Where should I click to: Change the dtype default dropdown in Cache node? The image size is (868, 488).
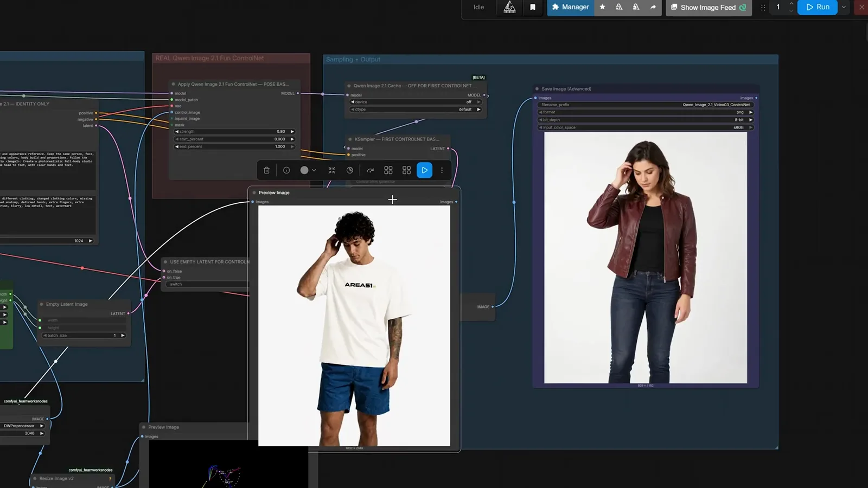pyautogui.click(x=416, y=110)
